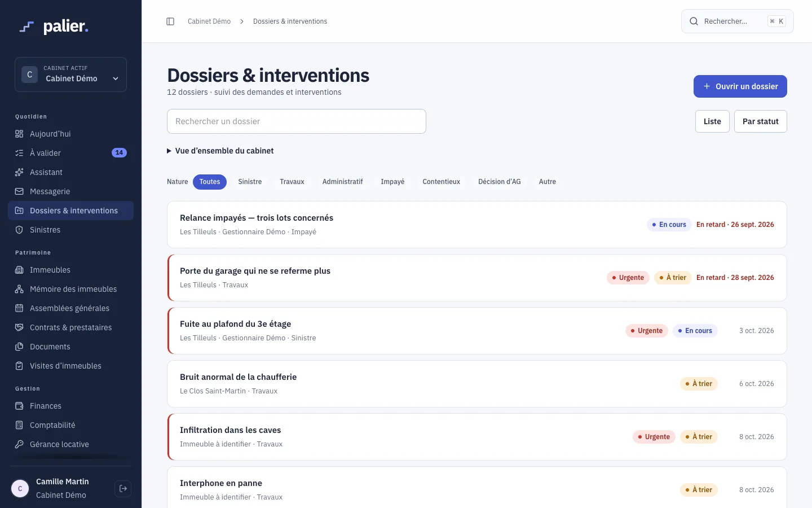Click Mémoire des immeubles icon
Screen dimensions: 812x508
19,289
